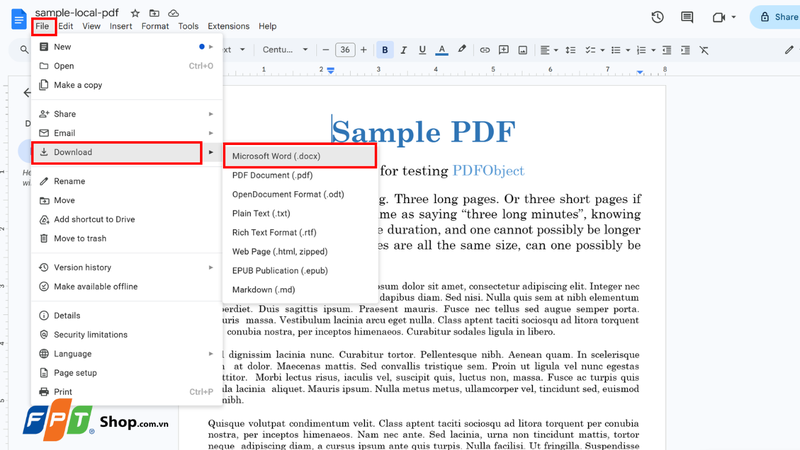This screenshot has height=450, width=800.
Task: Open the font family dropdown Centu...
Action: 285,50
